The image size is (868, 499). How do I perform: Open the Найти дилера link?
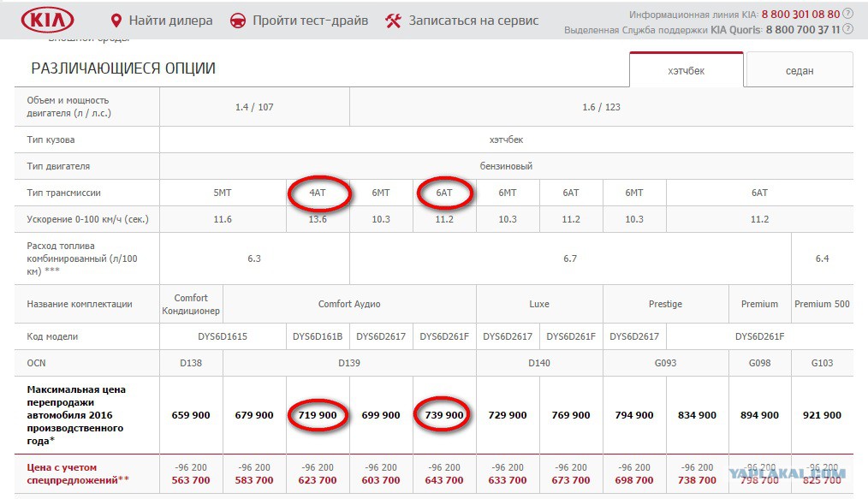tap(170, 21)
